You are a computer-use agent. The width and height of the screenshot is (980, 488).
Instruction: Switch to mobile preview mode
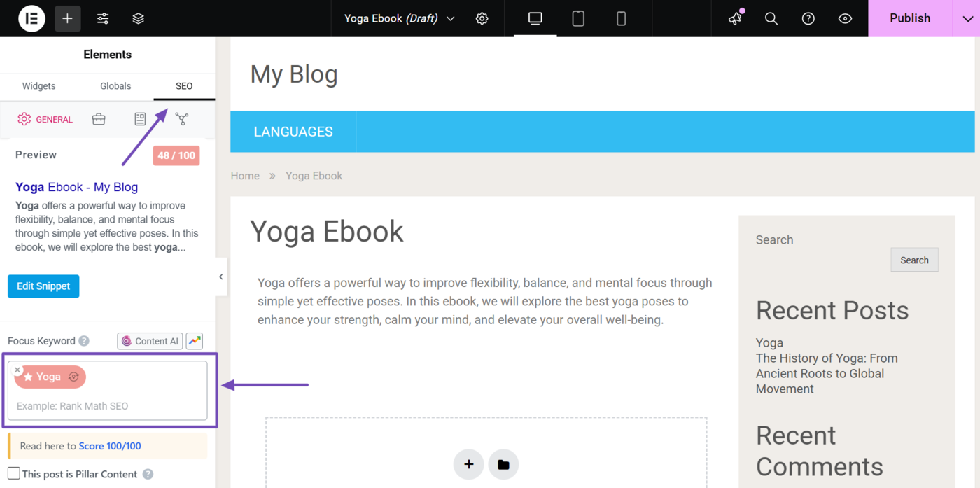[x=621, y=18]
